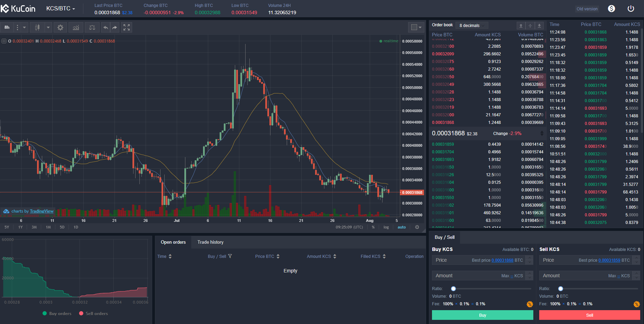Toggle Buy orders series in the depth chart

point(57,314)
